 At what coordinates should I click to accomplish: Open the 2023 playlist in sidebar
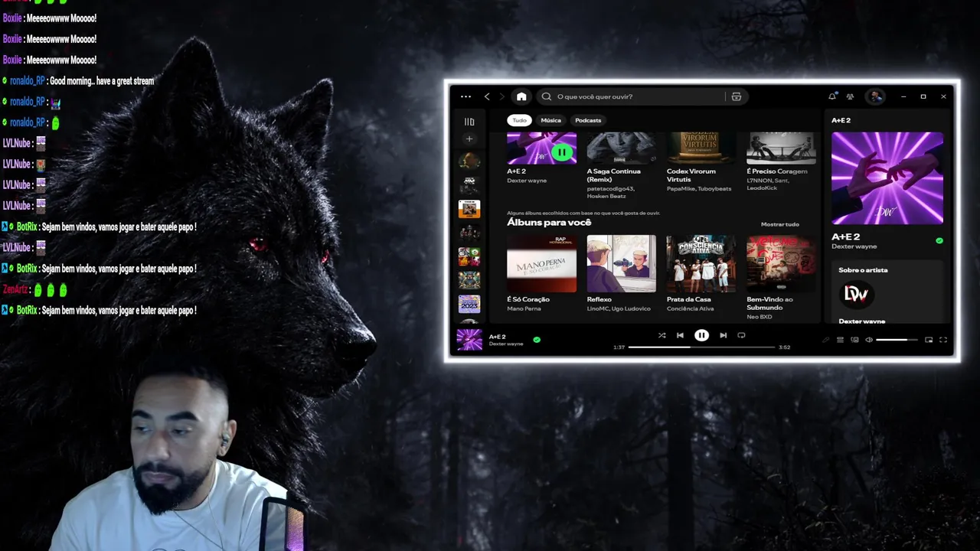(469, 304)
